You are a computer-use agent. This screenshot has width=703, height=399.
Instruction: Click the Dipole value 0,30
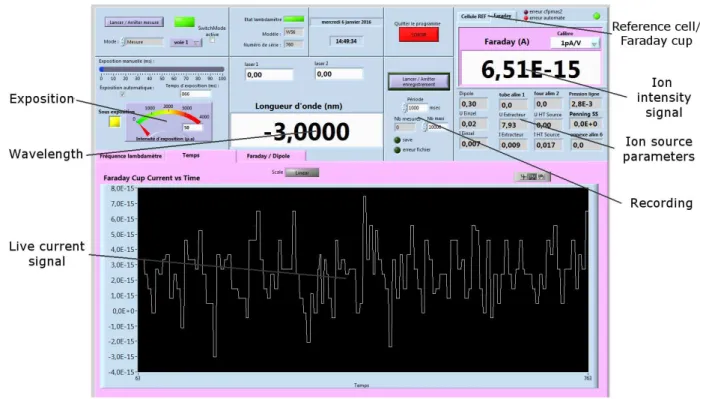473,104
